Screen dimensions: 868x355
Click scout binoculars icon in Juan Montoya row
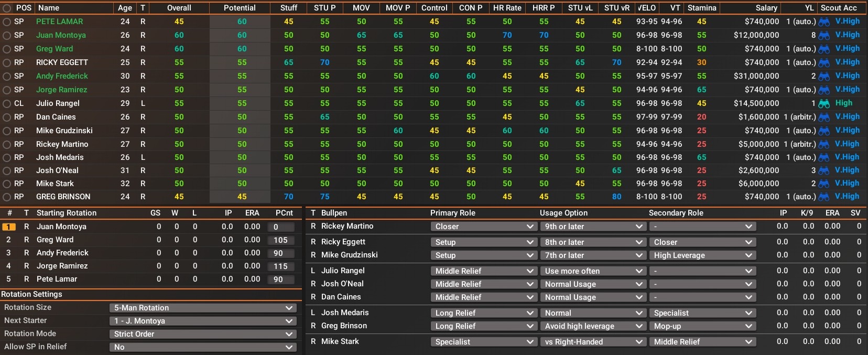pyautogui.click(x=824, y=36)
